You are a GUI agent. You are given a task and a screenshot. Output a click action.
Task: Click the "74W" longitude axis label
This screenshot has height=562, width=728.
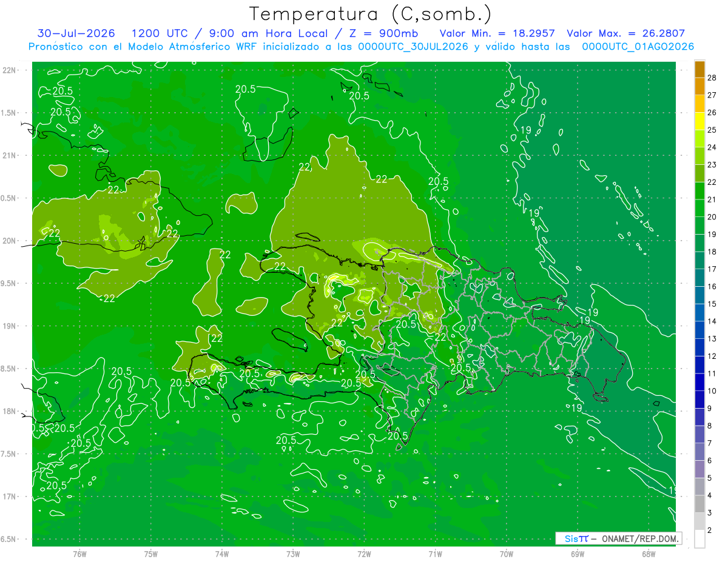tap(222, 554)
